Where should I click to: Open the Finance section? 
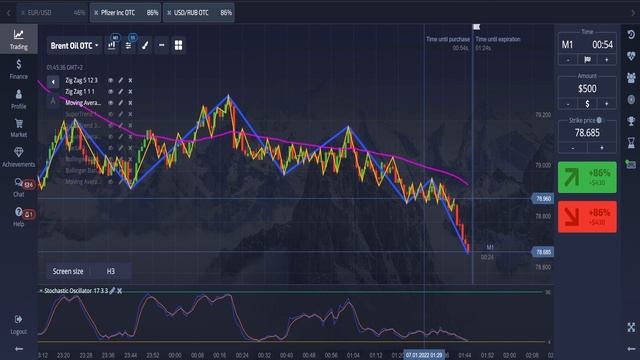point(19,69)
